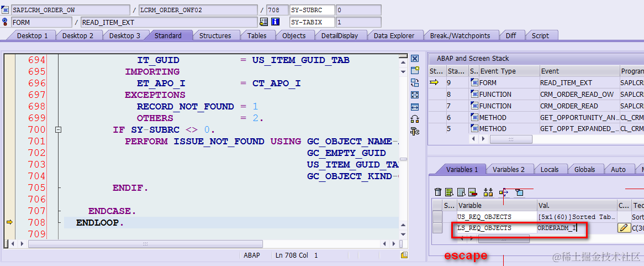Click the pencil change-value icon for LS_REQ_OBJECTS
The image size is (644, 266).
click(624, 228)
